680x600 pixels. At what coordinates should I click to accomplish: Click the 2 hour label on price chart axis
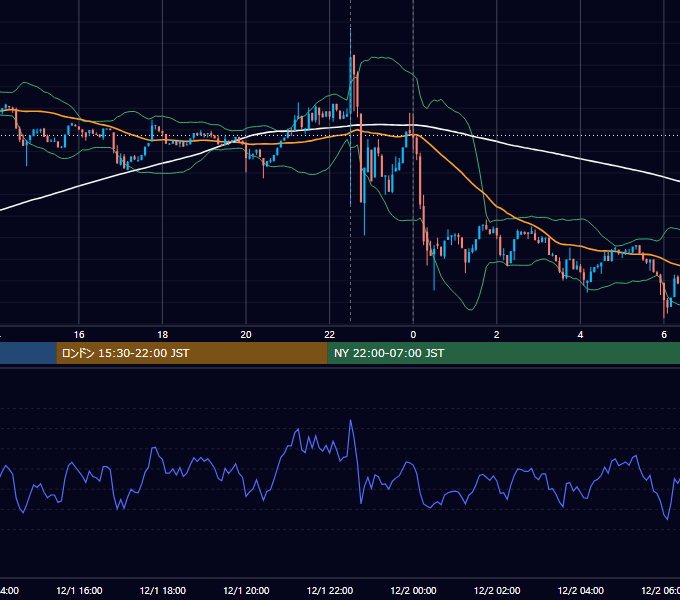coord(497,335)
